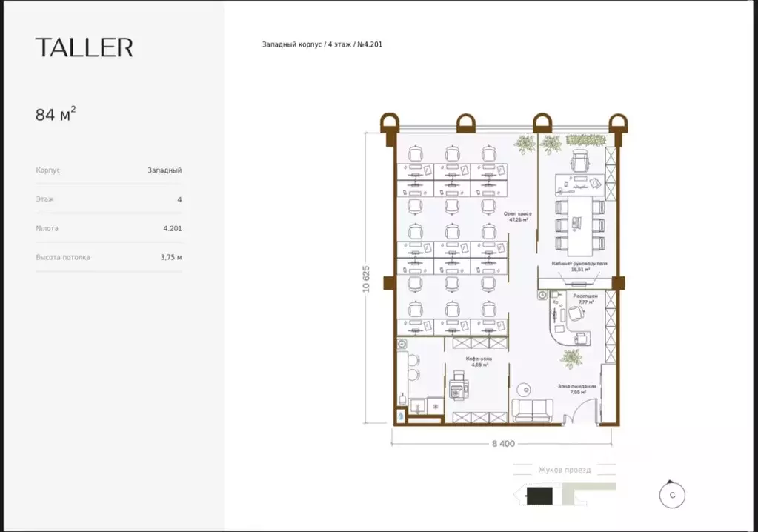Click the round coffee table near the sofa
The height and width of the screenshot is (532, 758).
[x=525, y=388]
